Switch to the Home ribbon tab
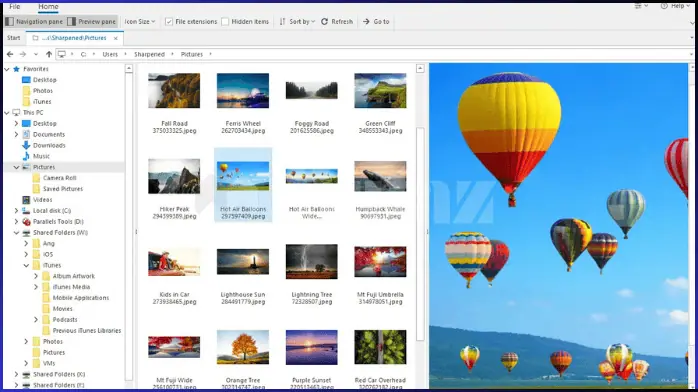 click(x=48, y=6)
